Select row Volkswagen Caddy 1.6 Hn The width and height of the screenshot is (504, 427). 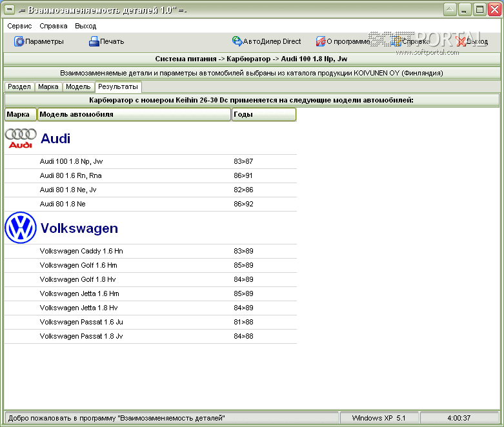click(150, 252)
